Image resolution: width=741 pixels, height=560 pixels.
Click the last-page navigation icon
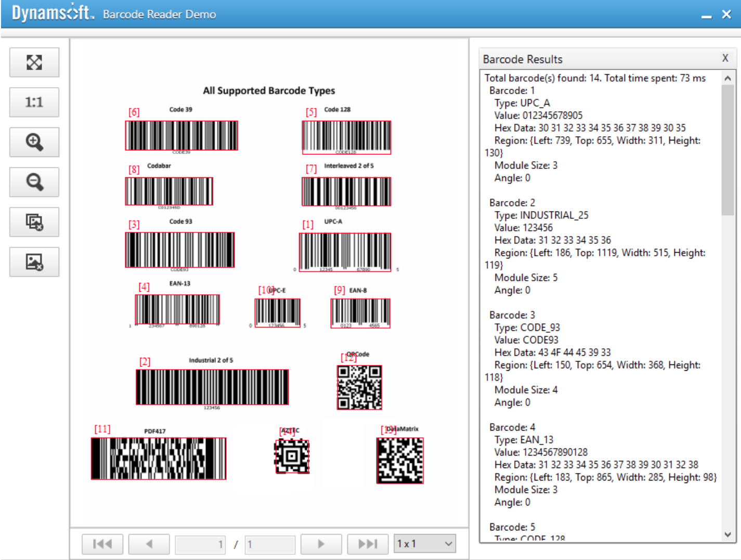(368, 543)
